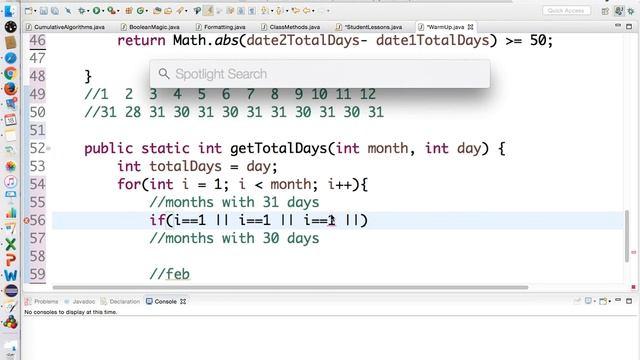
Task: Open the Javadoc view tab
Action: click(x=80, y=302)
